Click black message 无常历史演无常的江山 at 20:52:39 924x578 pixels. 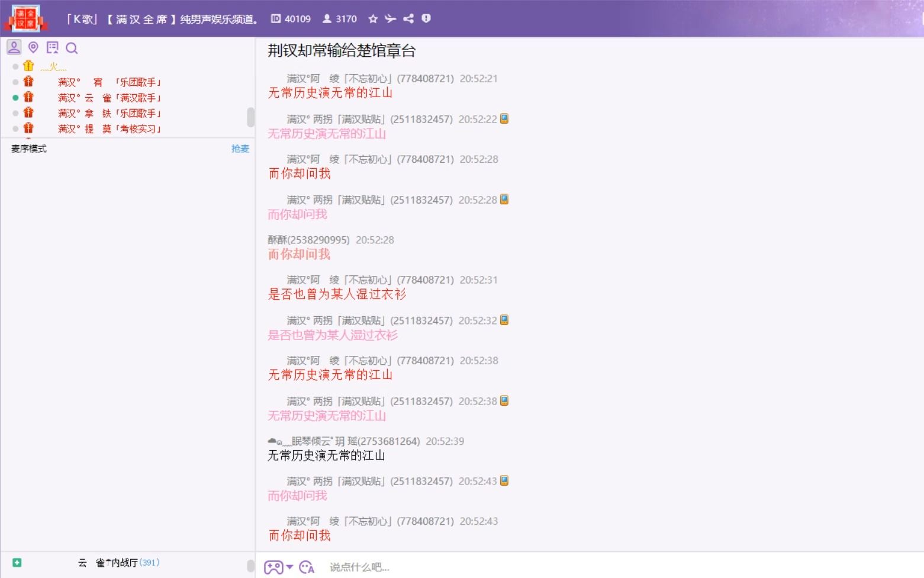pos(326,455)
